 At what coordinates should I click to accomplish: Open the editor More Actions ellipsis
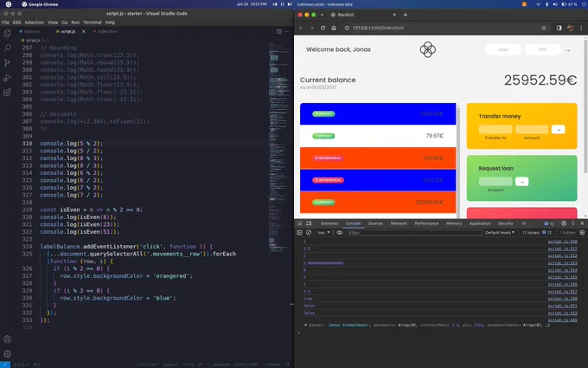(x=287, y=31)
